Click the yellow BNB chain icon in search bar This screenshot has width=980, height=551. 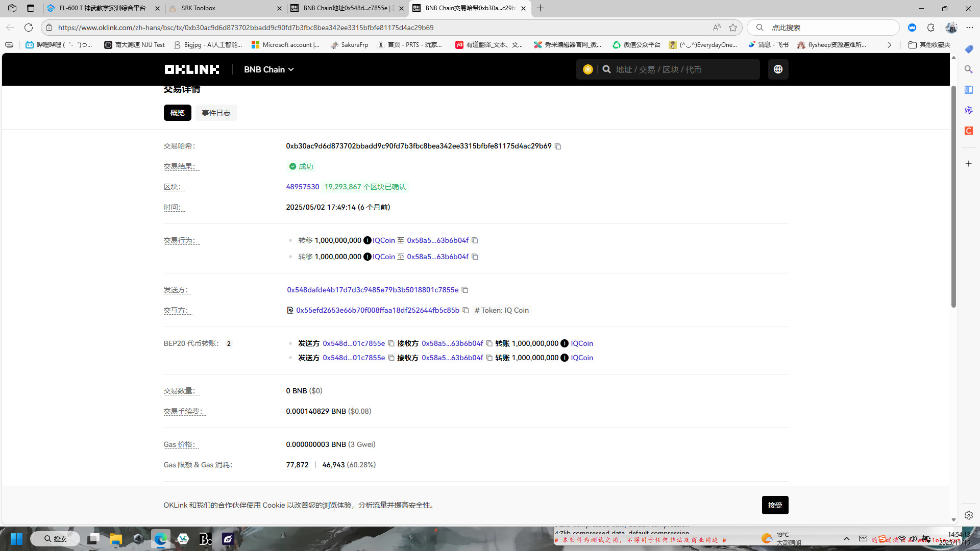tap(587, 69)
